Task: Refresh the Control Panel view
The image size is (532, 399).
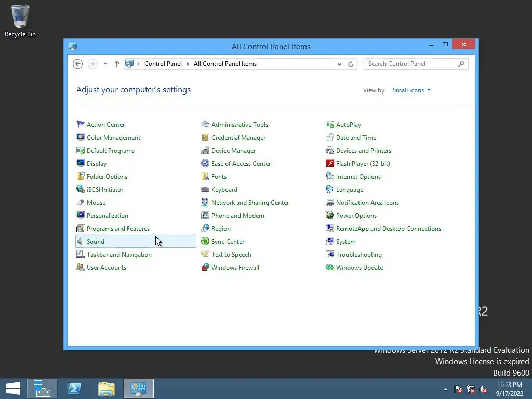Action: (x=351, y=64)
